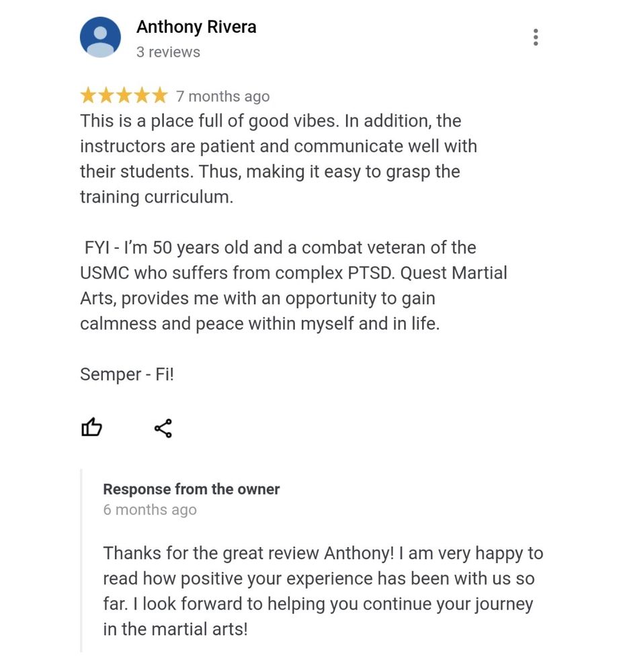The width and height of the screenshot is (625, 672).
Task: Click the fifth star of the rating
Action: click(159, 96)
